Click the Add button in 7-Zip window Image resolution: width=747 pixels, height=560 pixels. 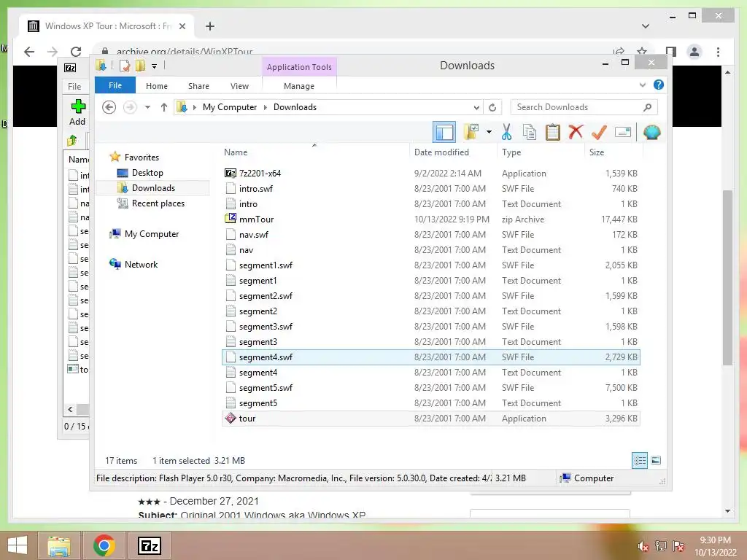click(x=77, y=112)
